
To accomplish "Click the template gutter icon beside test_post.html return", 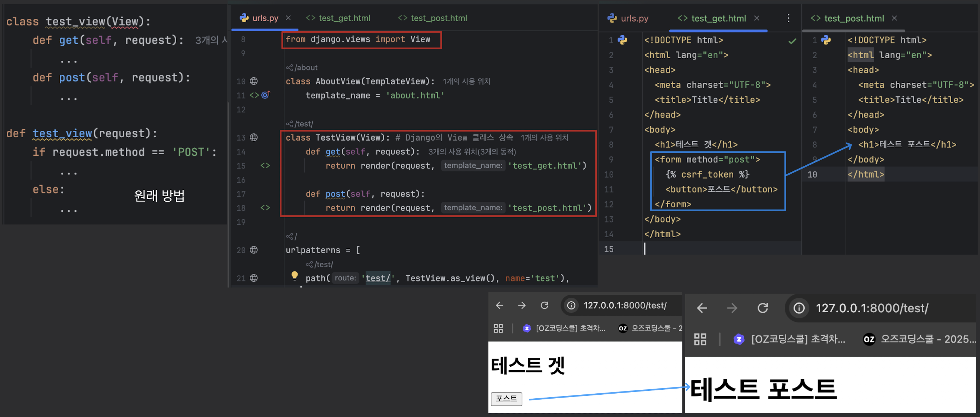I will pos(265,208).
